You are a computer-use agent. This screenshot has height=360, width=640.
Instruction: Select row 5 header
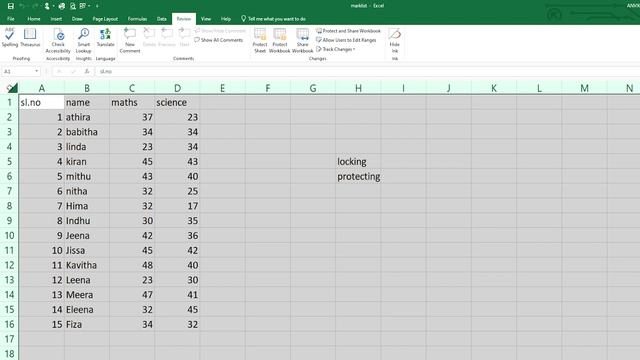click(x=9, y=162)
